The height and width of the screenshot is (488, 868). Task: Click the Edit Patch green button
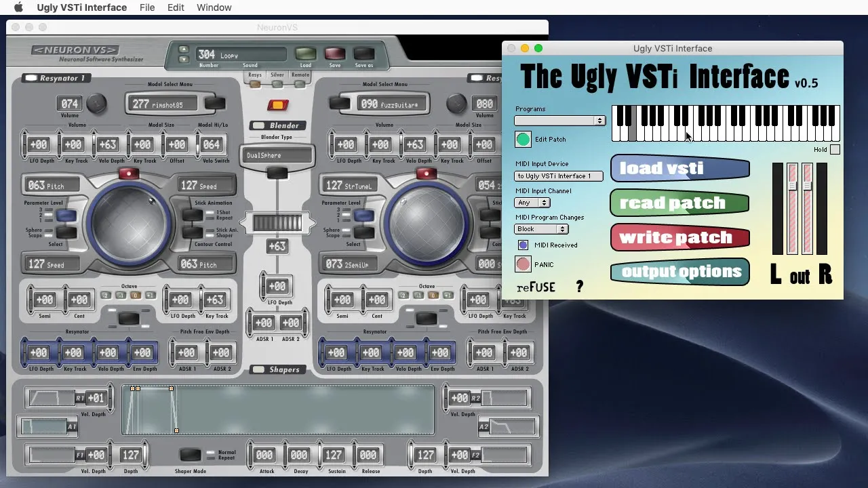pos(523,140)
